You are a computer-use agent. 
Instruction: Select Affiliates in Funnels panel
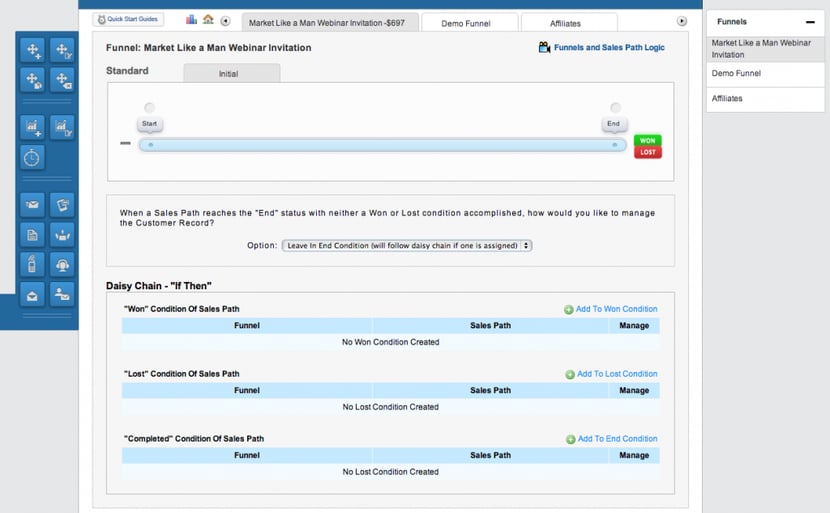click(765, 99)
